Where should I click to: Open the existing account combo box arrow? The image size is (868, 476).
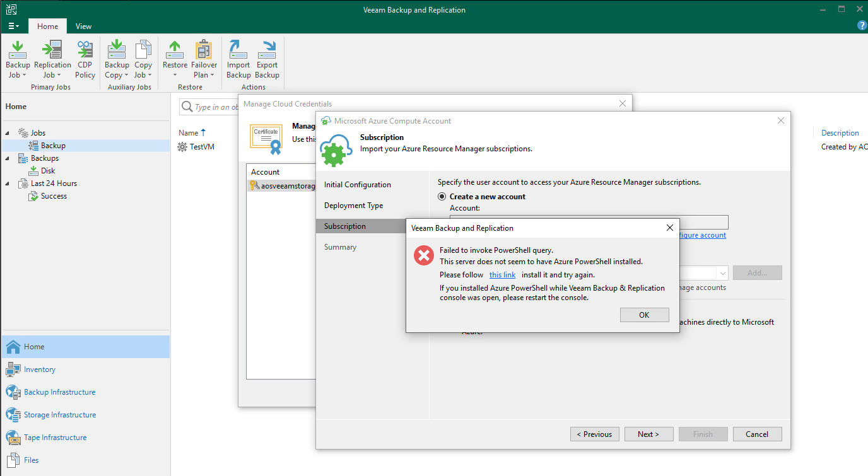pyautogui.click(x=722, y=273)
